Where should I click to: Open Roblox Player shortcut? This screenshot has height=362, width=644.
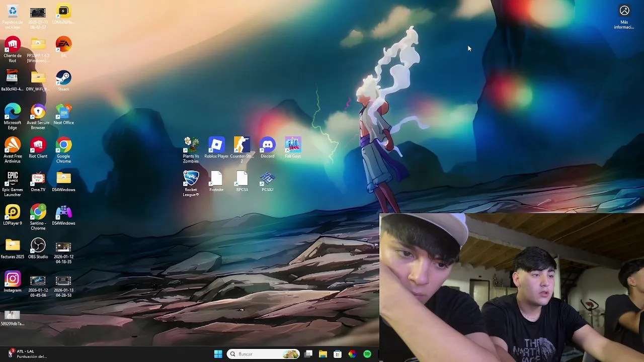pos(216,148)
